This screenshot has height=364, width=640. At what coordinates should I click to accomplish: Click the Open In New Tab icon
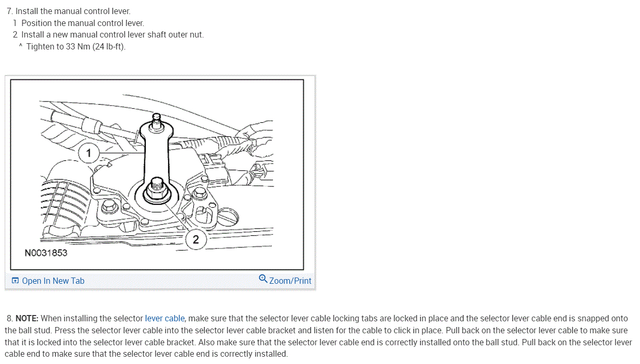16,281
